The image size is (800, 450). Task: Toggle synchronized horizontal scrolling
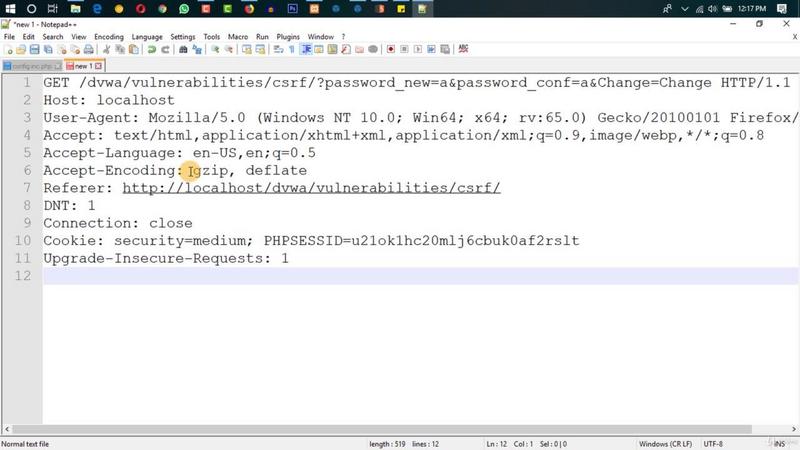point(260,49)
